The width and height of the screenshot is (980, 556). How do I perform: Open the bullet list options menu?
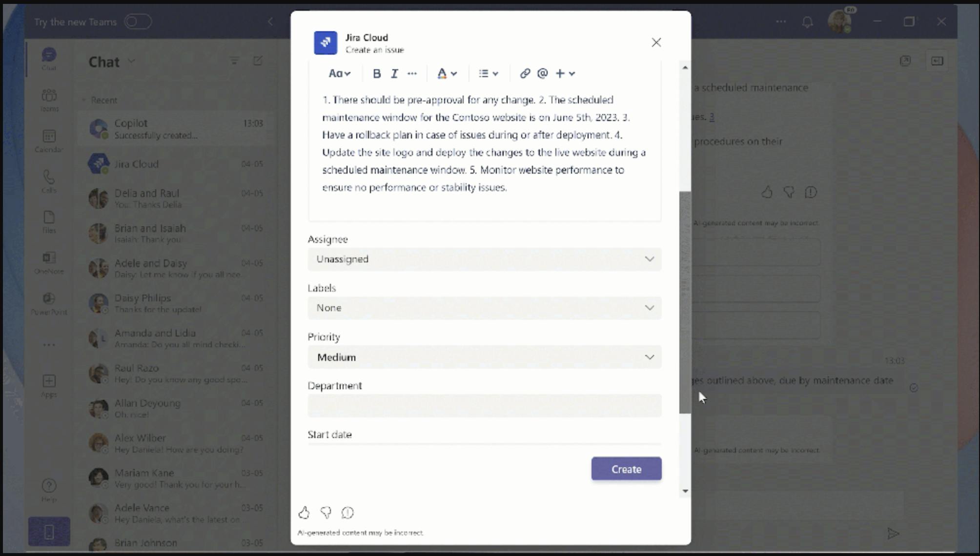tap(488, 74)
